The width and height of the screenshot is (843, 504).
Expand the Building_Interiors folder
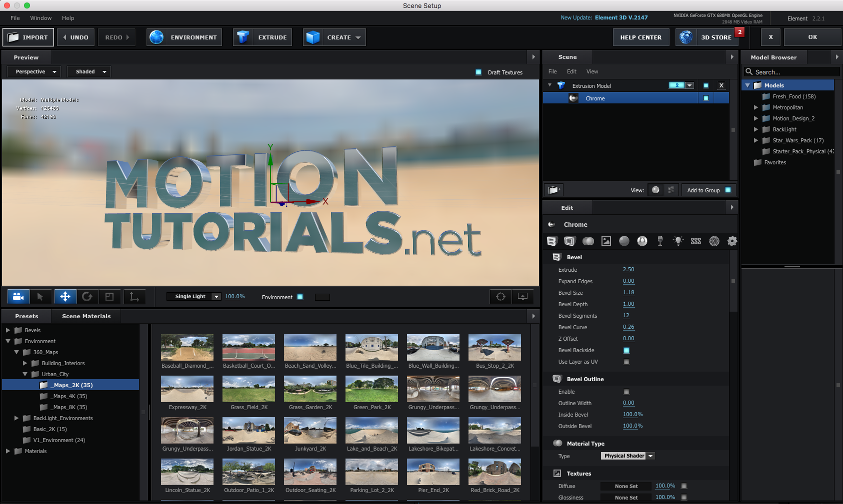(25, 363)
